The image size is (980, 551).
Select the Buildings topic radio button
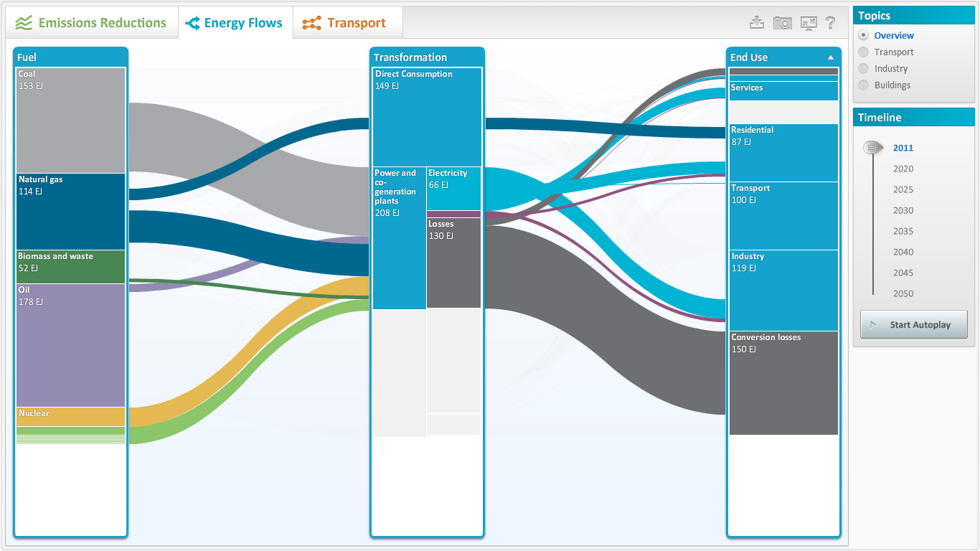tap(863, 85)
